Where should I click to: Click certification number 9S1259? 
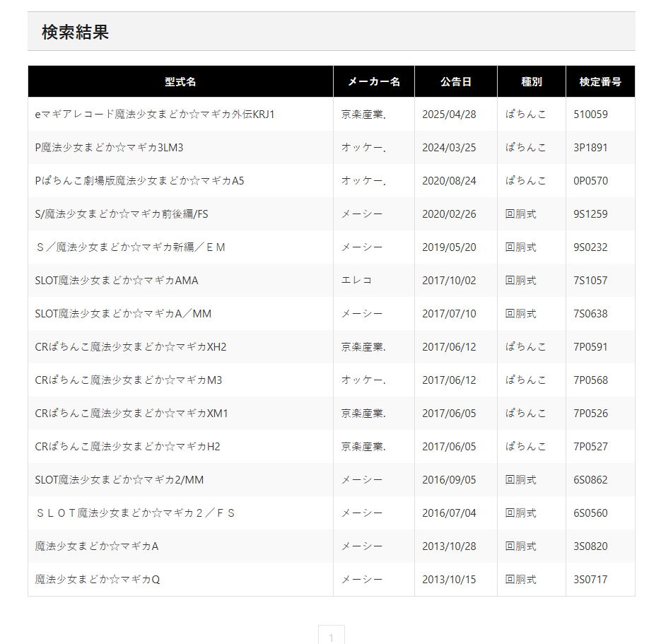590,214
